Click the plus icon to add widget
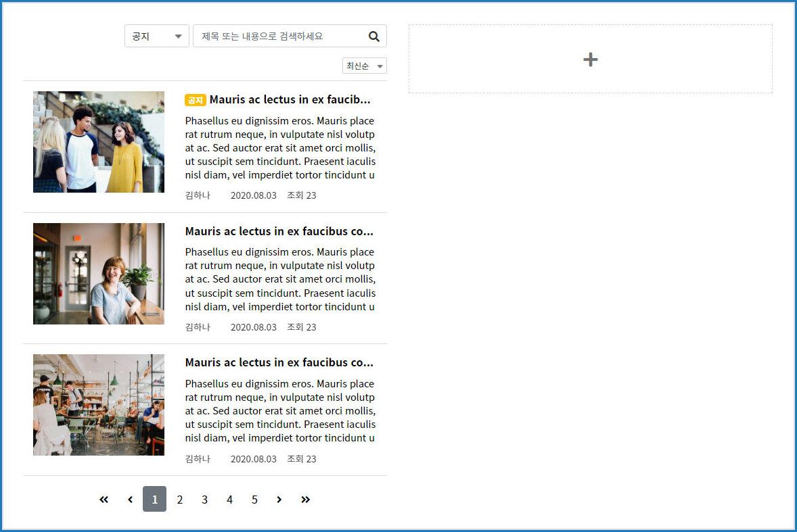This screenshot has width=797, height=532. [x=590, y=59]
